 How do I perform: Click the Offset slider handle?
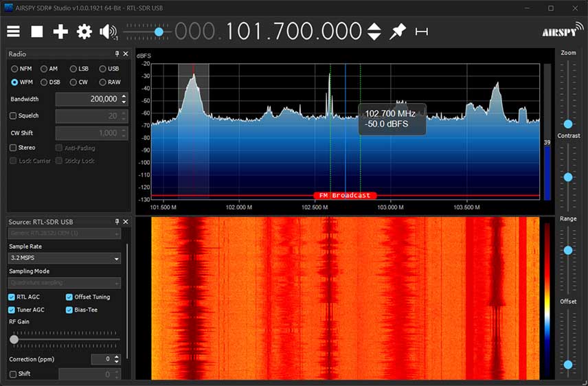coord(568,364)
